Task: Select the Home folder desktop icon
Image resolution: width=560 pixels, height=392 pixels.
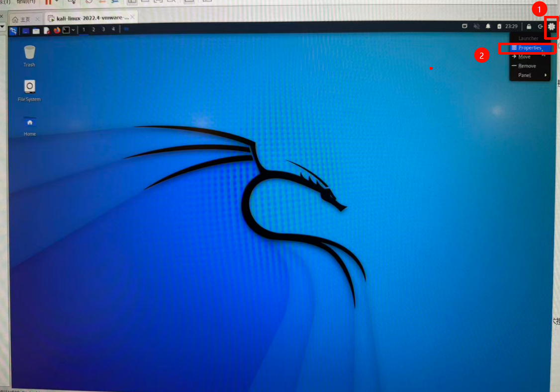Action: [30, 126]
